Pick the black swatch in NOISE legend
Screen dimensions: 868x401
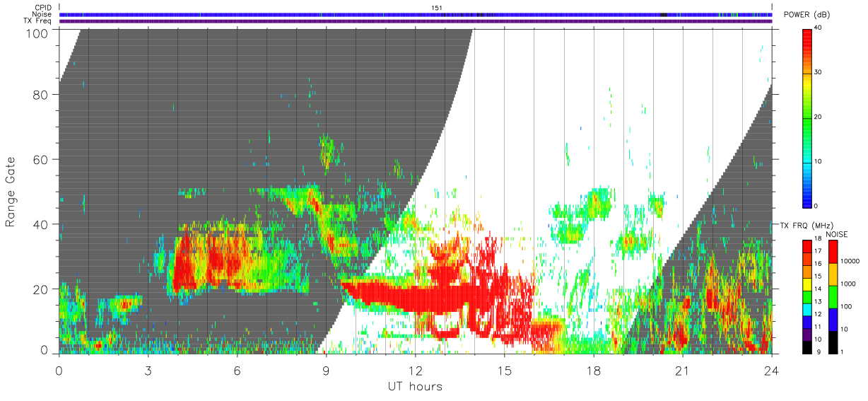click(833, 342)
